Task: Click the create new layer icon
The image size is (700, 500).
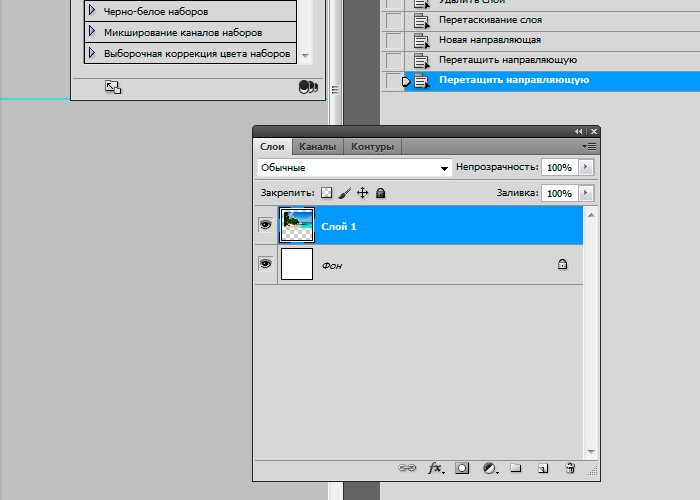Action: click(x=543, y=467)
